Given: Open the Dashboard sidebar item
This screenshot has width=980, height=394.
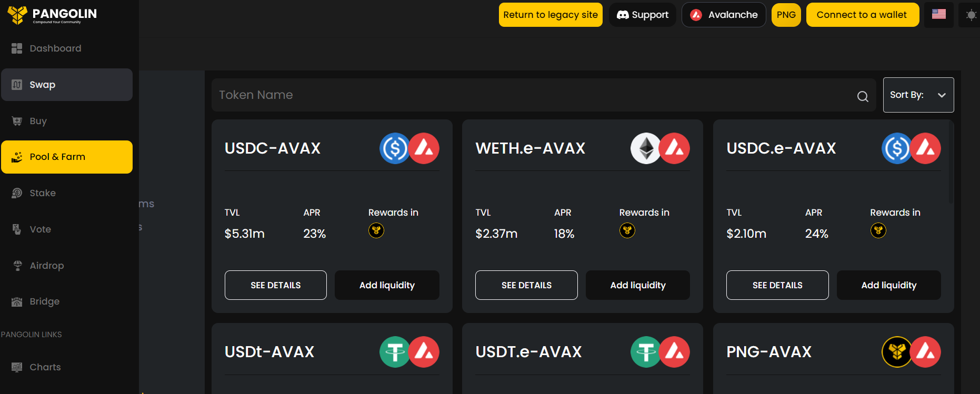Looking at the screenshot, I should pos(67,48).
